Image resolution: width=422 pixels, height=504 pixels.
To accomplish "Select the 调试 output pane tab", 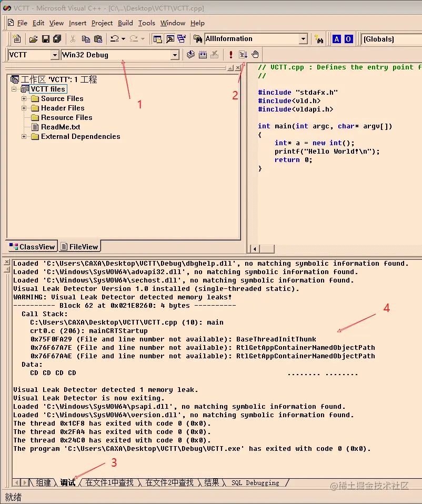I will pyautogui.click(x=67, y=482).
